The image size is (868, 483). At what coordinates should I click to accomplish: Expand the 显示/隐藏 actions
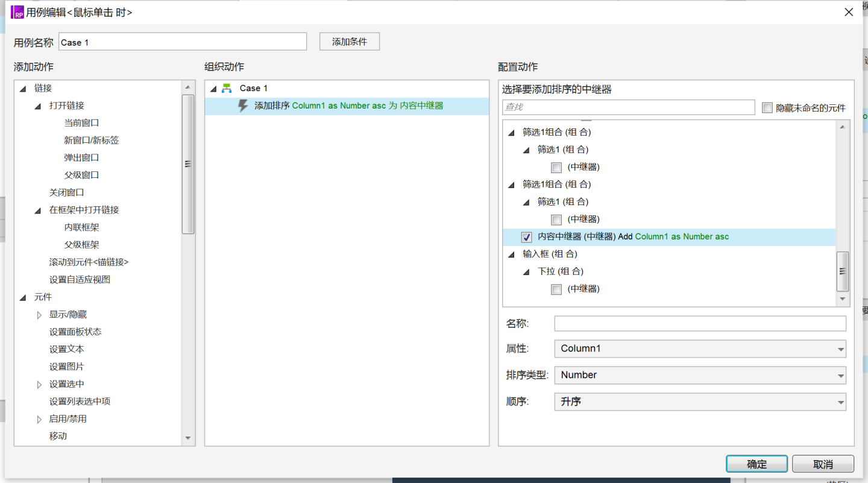coord(39,315)
